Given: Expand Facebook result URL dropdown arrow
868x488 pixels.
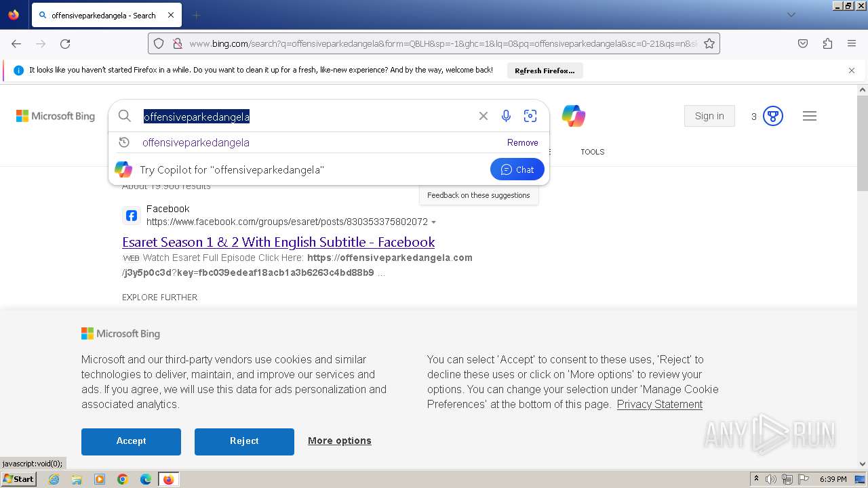Looking at the screenshot, I should pos(434,222).
